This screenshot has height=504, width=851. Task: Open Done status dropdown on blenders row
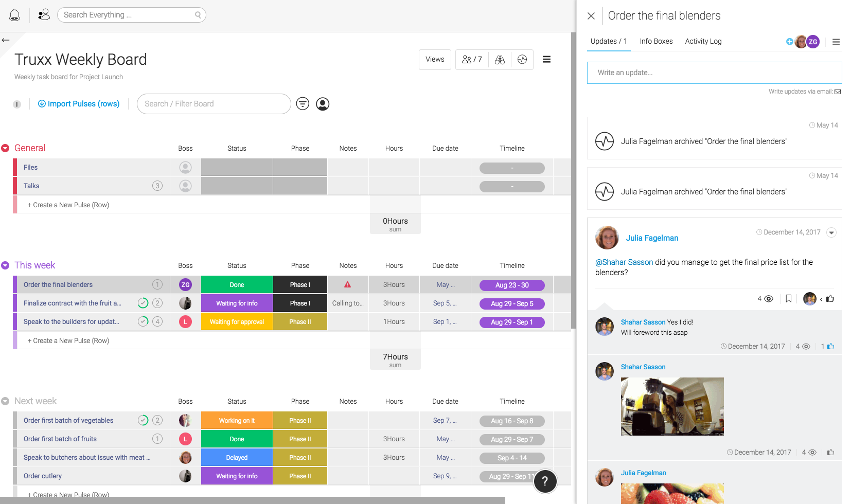point(237,284)
